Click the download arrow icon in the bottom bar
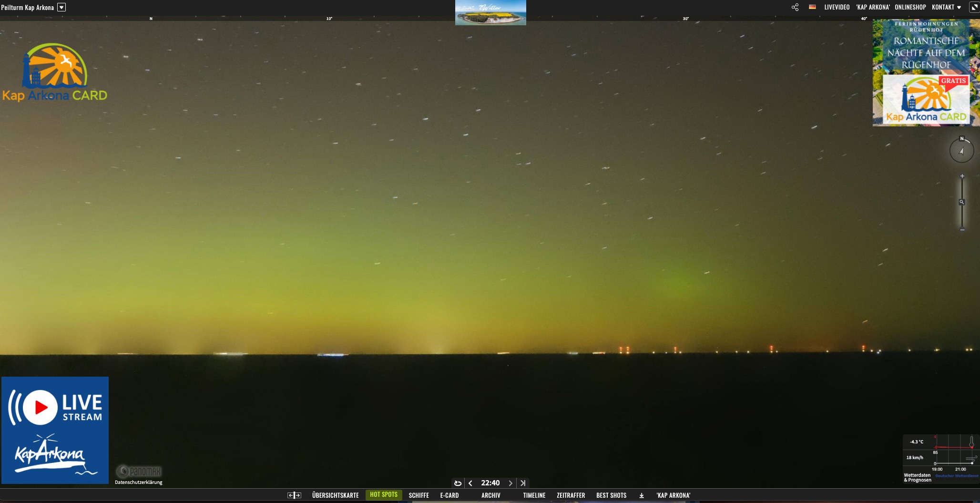Screen dimensions: 980x503 point(642,495)
